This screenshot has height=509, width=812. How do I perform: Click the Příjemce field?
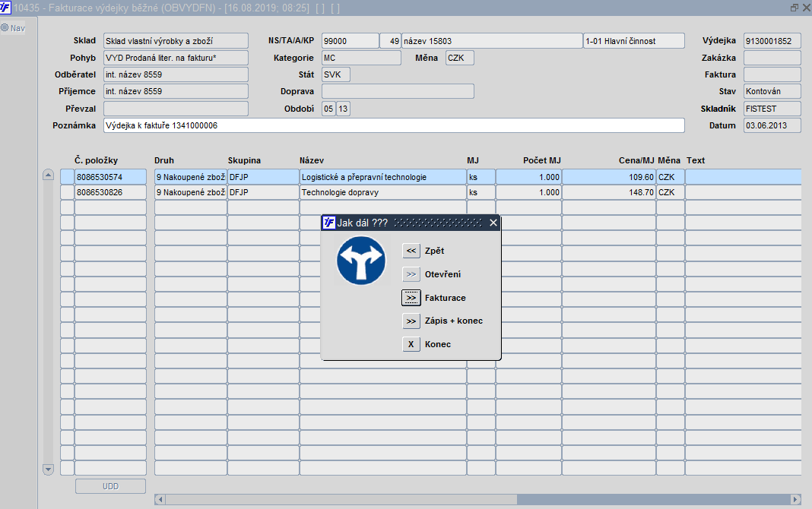pyautogui.click(x=176, y=91)
